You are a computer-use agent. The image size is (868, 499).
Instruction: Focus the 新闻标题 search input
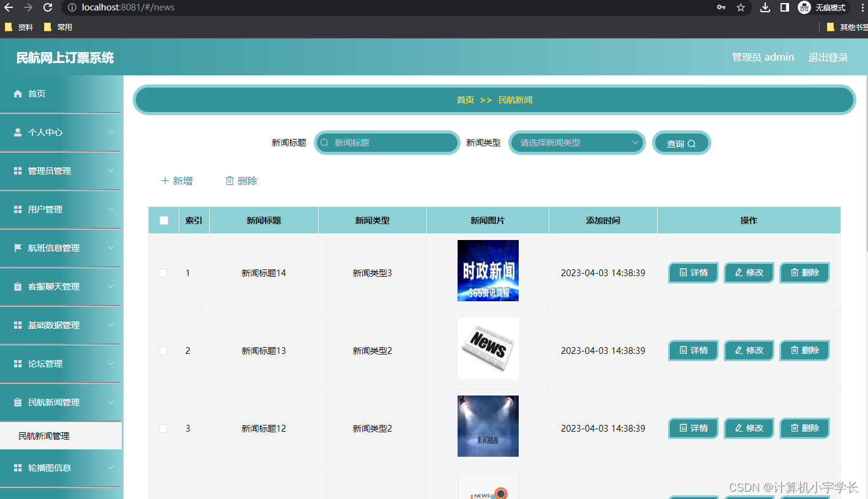[387, 143]
